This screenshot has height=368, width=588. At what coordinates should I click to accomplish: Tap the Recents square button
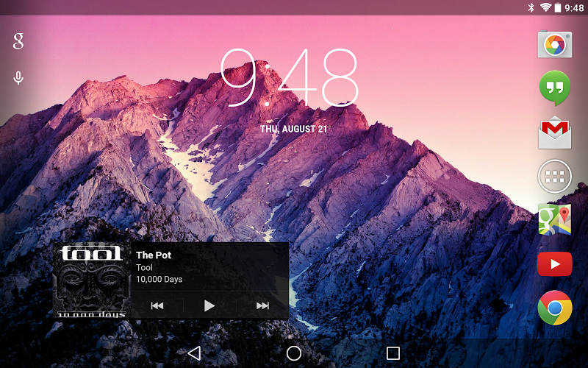point(393,353)
